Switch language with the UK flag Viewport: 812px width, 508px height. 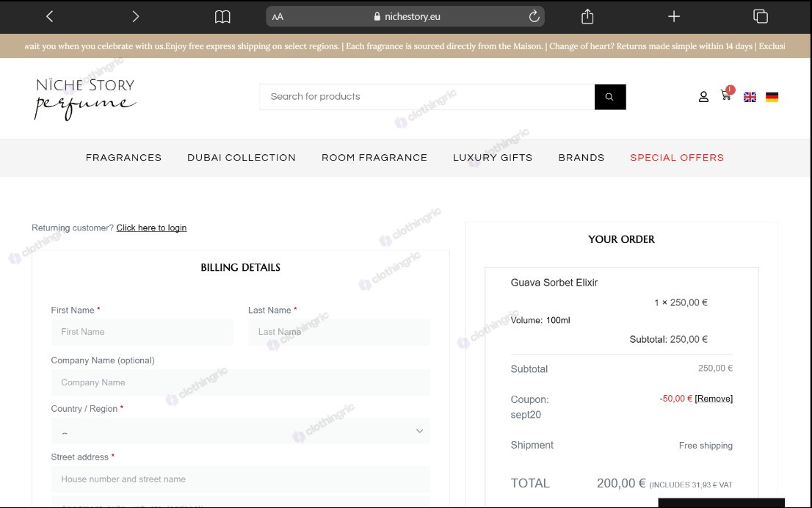coord(750,97)
